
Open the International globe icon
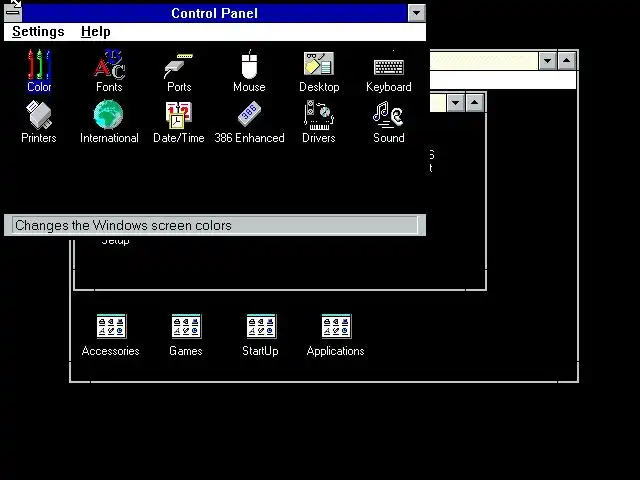click(x=109, y=122)
